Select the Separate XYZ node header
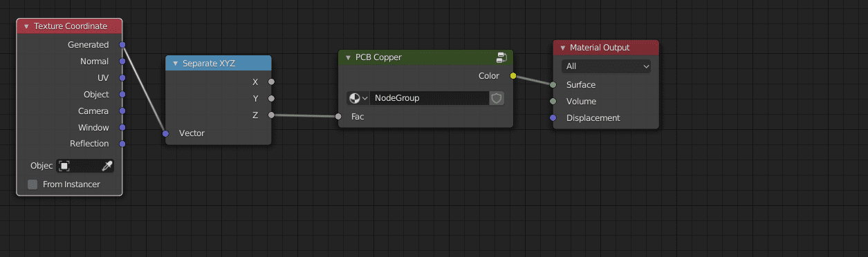The image size is (868, 257). click(219, 64)
